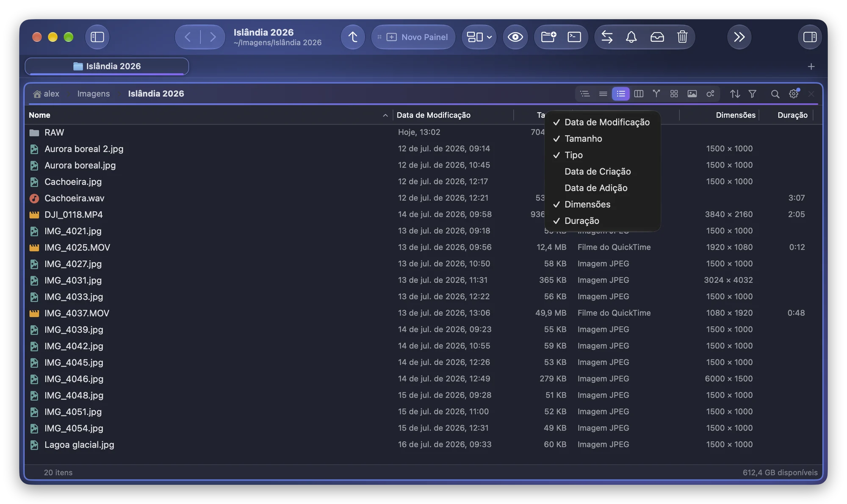Go back to the previous folder
Screen dimensions: 847x504
(x=188, y=37)
